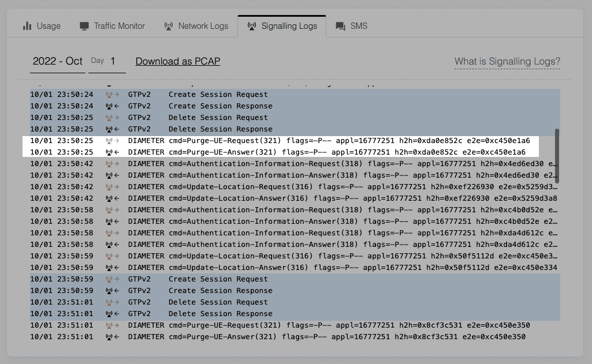
Task: Select the 23:50:24 Create Session Request text
Action: 218,95
